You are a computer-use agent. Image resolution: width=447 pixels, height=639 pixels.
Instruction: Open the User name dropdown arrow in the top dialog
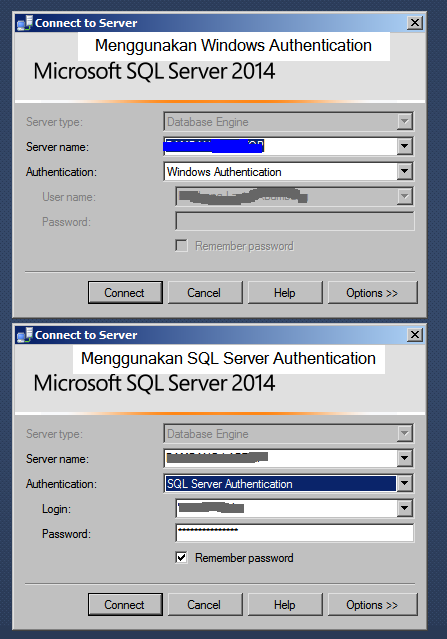tap(404, 196)
